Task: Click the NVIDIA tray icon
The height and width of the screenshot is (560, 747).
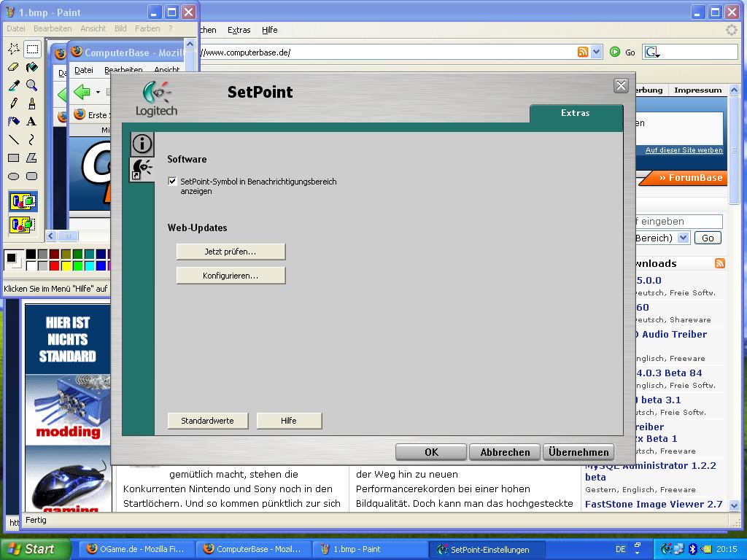Action: coord(705,549)
